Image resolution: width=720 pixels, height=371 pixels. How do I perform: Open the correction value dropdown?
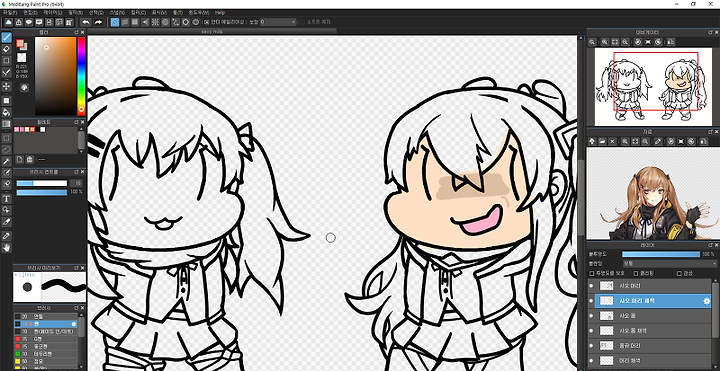pos(279,22)
